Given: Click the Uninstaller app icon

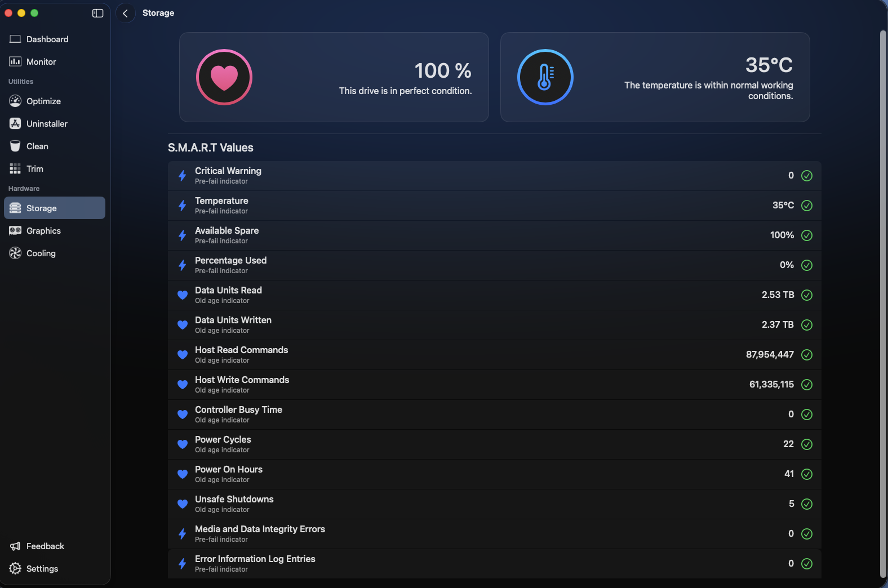Looking at the screenshot, I should coord(15,123).
